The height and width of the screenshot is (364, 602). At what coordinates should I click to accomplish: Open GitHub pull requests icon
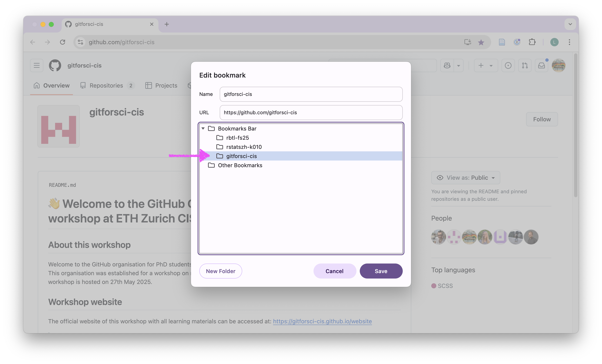point(525,65)
